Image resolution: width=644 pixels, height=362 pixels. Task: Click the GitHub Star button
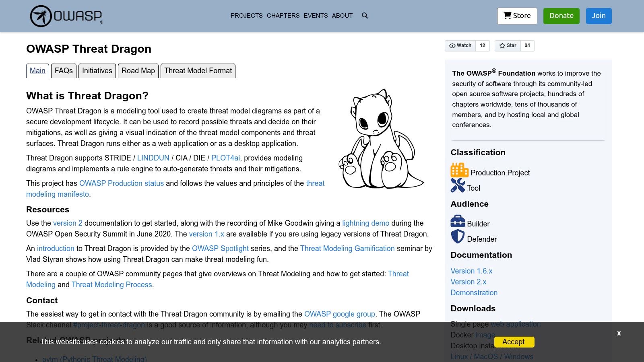508,45
